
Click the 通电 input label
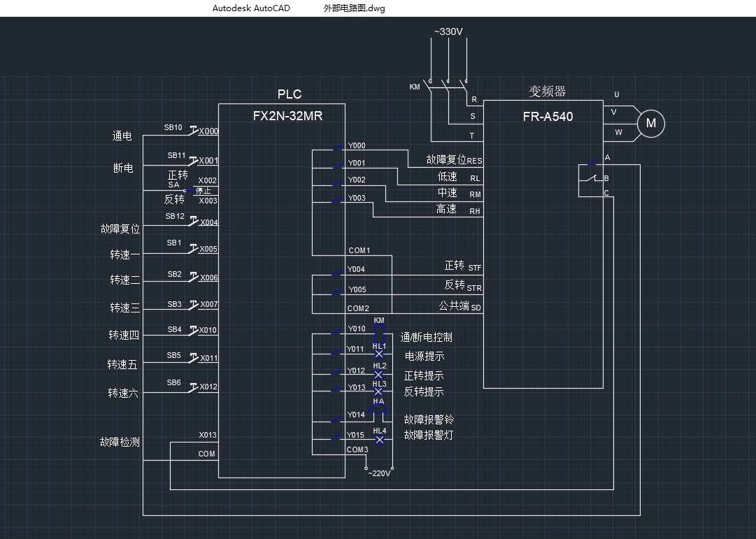[x=122, y=136]
